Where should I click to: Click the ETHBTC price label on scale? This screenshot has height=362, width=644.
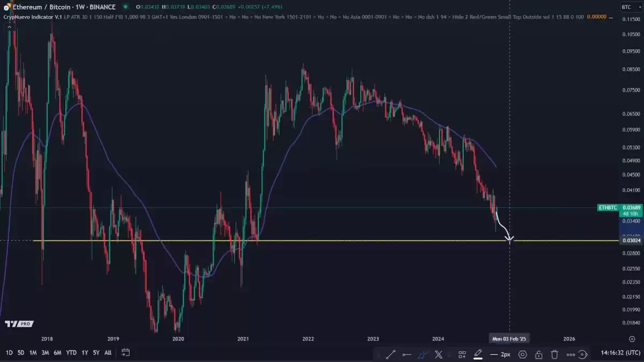tap(608, 207)
